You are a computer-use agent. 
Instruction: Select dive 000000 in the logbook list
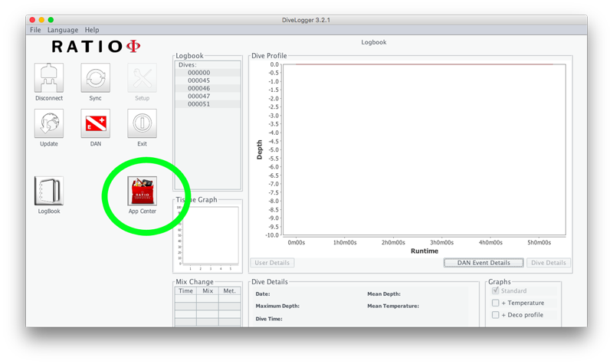[x=208, y=73]
